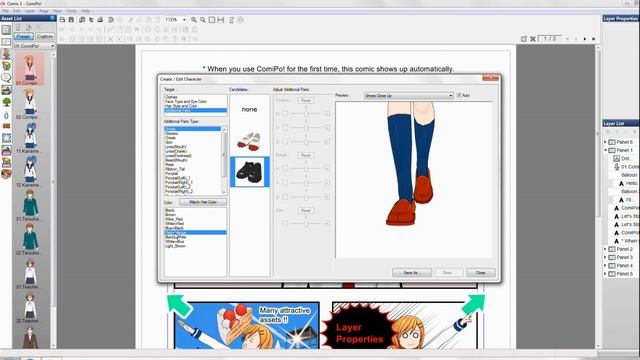Toggle the Rotate Z checkbox

(x=285, y=197)
